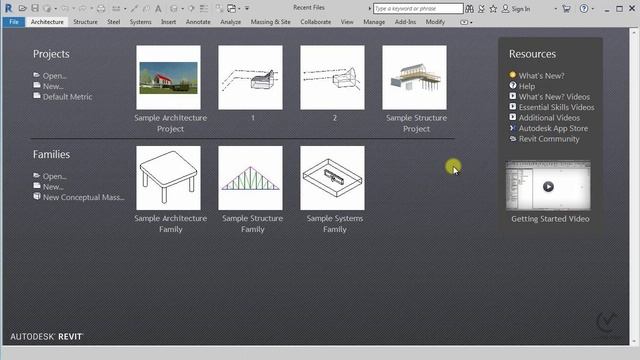Open Sample Architecture Project thumbnail

[x=169, y=77]
